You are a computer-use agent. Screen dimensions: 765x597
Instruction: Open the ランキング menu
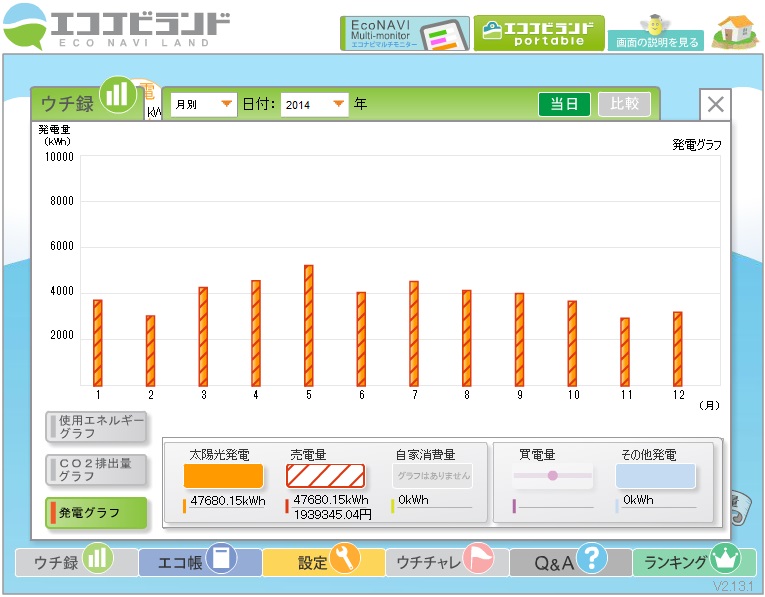[695, 562]
